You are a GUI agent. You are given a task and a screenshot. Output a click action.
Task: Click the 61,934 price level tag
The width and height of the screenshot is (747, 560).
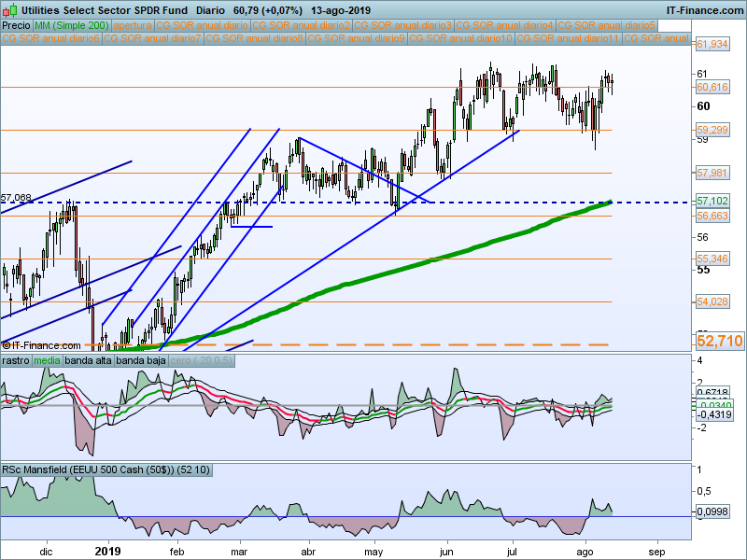(712, 44)
